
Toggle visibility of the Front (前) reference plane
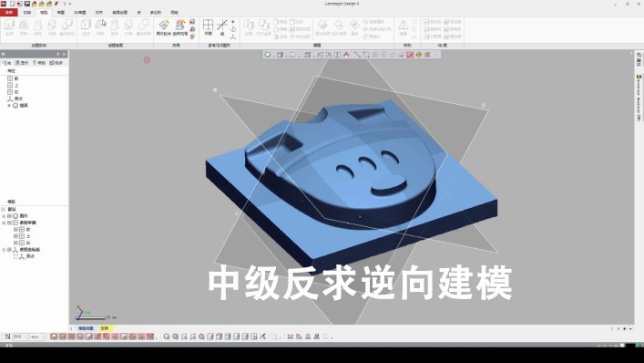click(x=16, y=230)
